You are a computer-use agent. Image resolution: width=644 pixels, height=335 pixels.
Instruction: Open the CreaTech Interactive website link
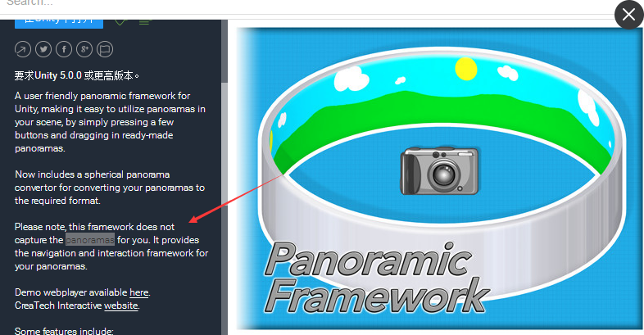pos(120,306)
